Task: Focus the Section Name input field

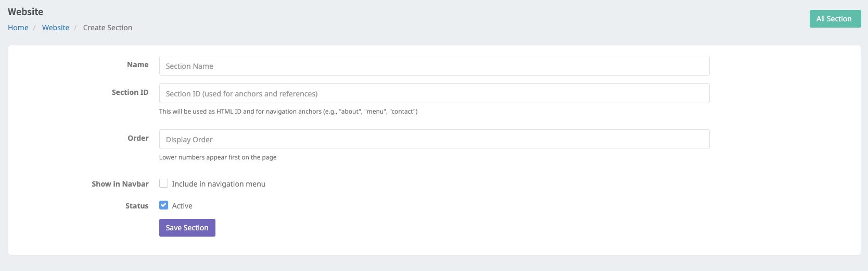Action: click(x=434, y=66)
